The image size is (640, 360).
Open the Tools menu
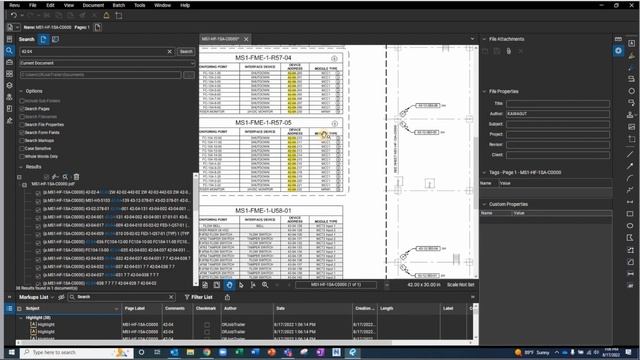coord(140,5)
